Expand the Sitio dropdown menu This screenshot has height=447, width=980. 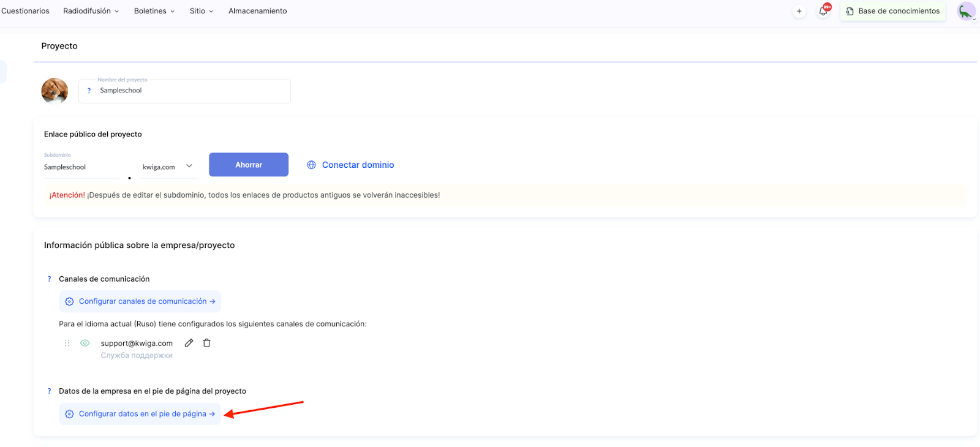pos(202,11)
